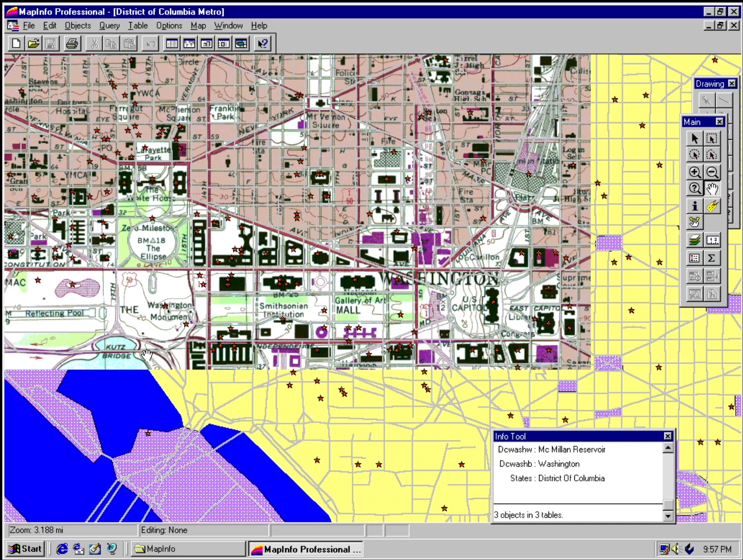The width and height of the screenshot is (743, 560).
Task: Click the Cut scissors icon
Action: tap(94, 43)
